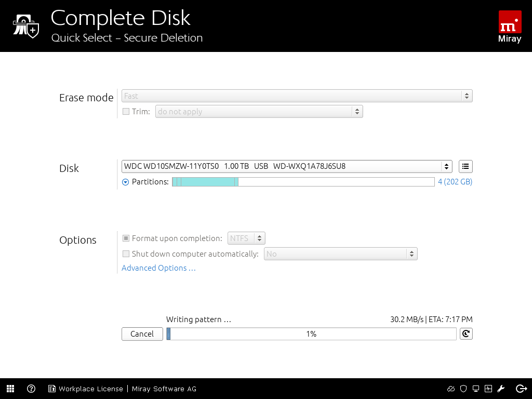The width and height of the screenshot is (532, 399).
Task: Click the help question mark icon
Action: [x=31, y=389]
